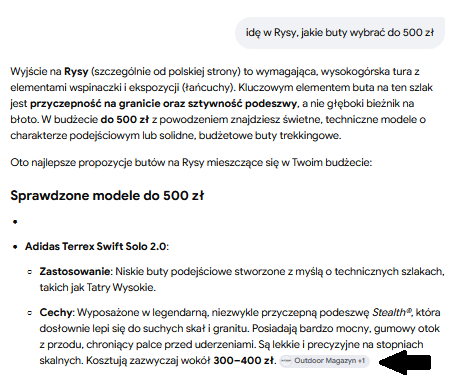This screenshot has height=377, width=474.
Task: Click the bold 'Zastosowanie' label
Action: pos(75,271)
